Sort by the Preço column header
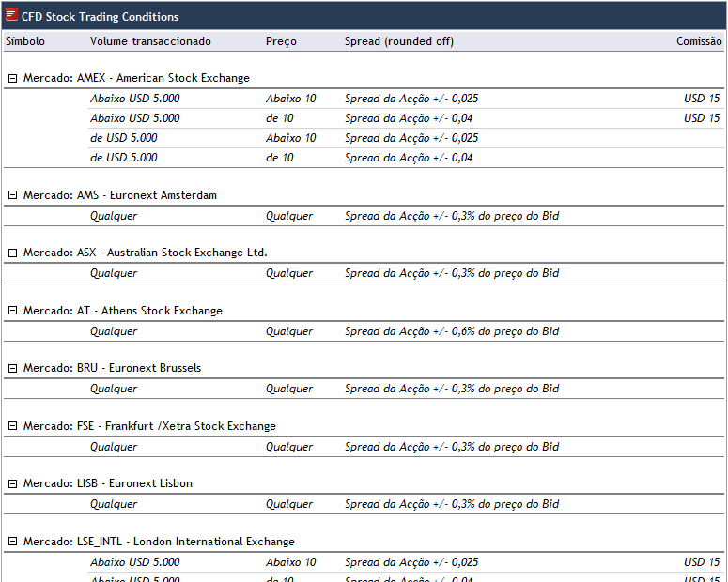This screenshot has height=582, width=728. (x=281, y=41)
